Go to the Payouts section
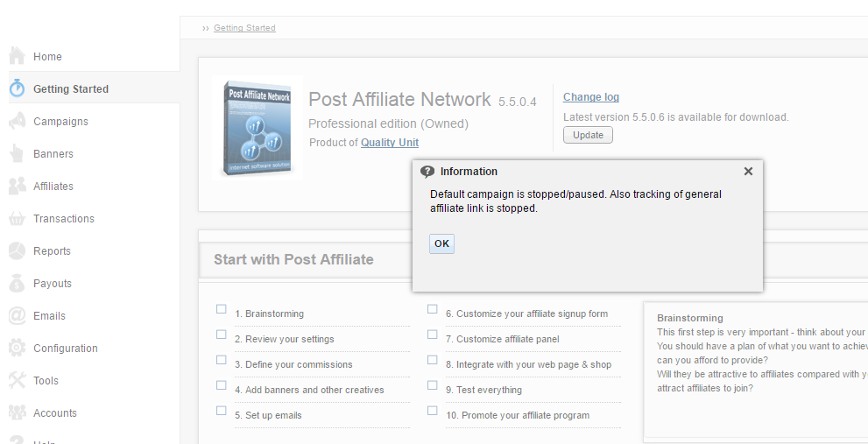The height and width of the screenshot is (444, 868). point(53,284)
